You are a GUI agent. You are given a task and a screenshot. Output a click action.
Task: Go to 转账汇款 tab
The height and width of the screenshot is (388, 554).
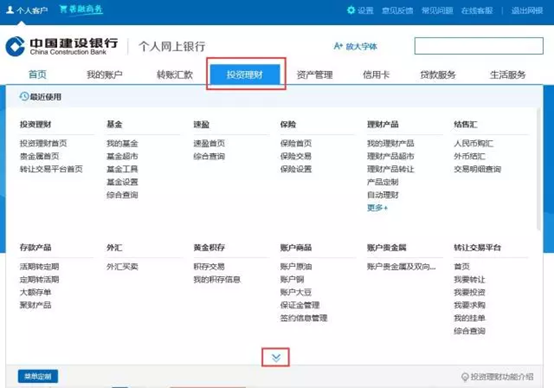175,75
